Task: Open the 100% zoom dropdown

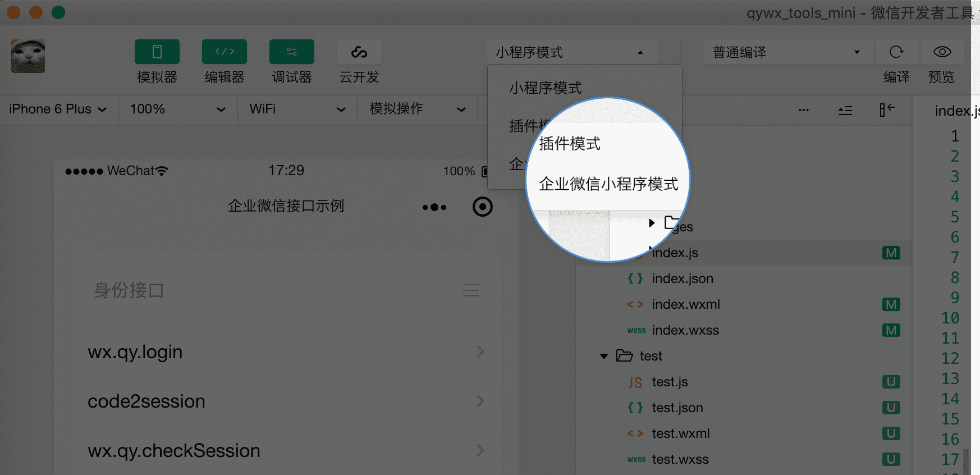Action: point(177,109)
